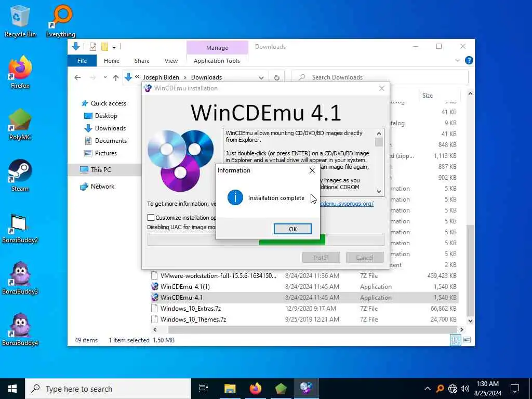The width and height of the screenshot is (532, 399).
Task: Refresh the Downloads folder
Action: (277, 78)
